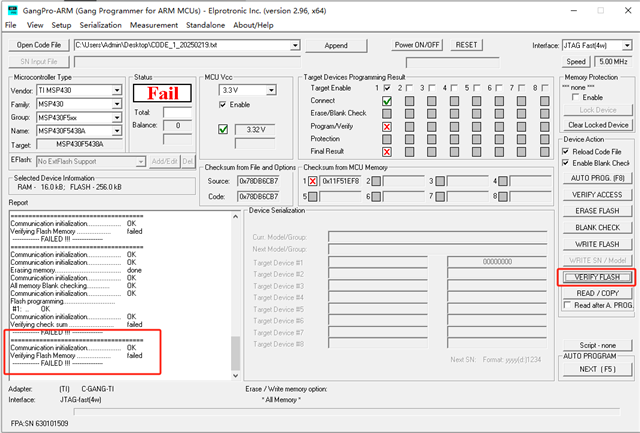Click the Report scrollbar up arrow
Viewport: 640px width, 433px height.
click(236, 217)
